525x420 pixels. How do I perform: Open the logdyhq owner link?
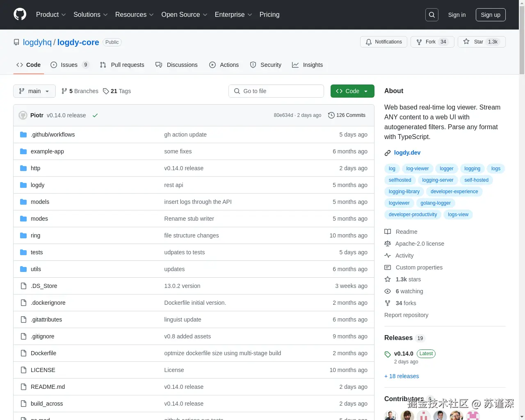[x=37, y=42]
